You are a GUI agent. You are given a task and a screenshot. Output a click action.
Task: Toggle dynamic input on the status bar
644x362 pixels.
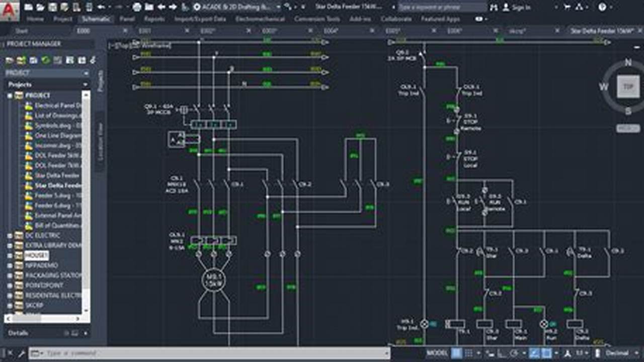pyautogui.click(x=490, y=353)
